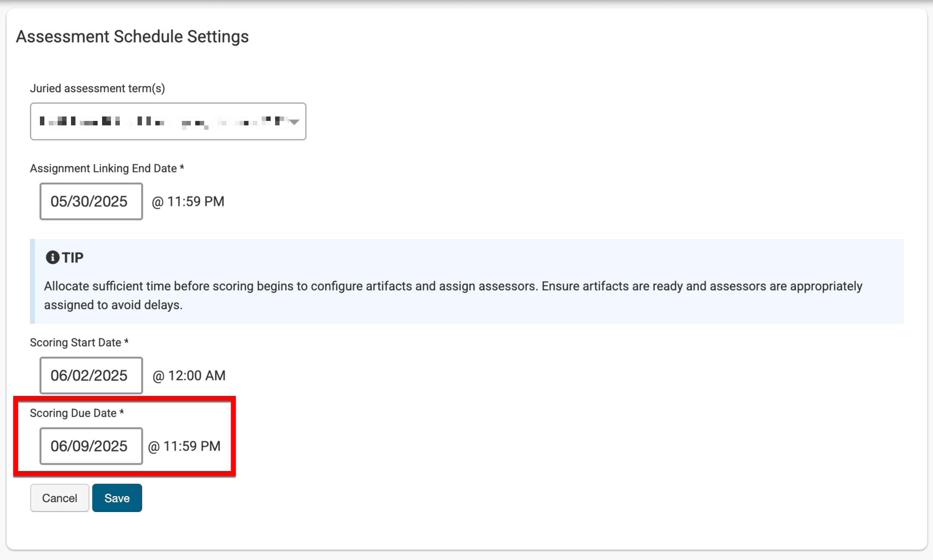Viewport: 933px width, 560px height.
Task: Click the bold TIP title text
Action: (72, 257)
